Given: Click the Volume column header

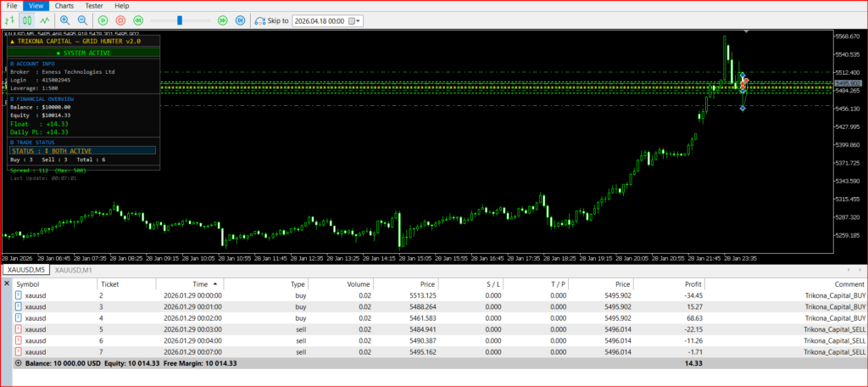Looking at the screenshot, I should coord(341,283).
